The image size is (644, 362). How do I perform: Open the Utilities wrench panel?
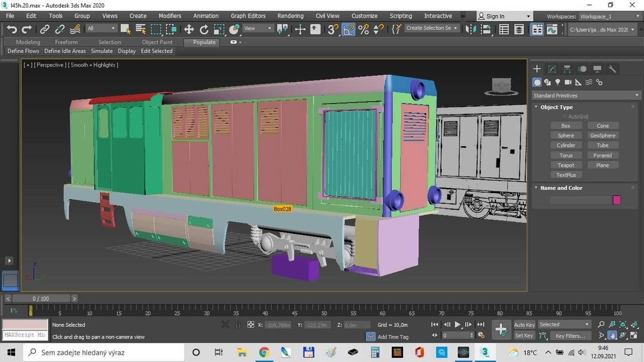[x=612, y=69]
